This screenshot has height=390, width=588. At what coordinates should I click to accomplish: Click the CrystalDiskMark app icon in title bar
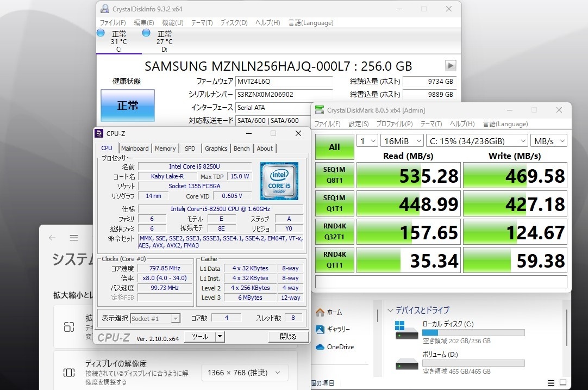tap(320, 110)
